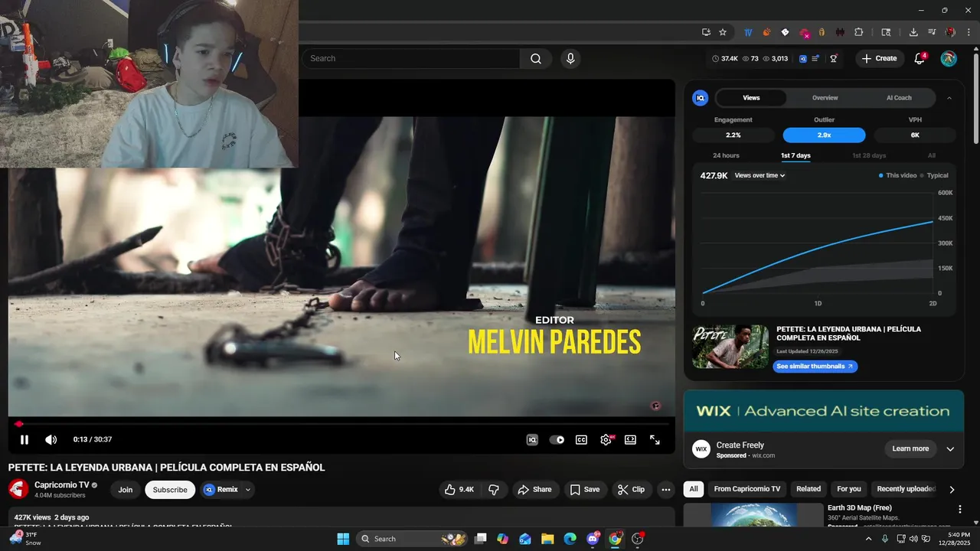The image size is (980, 551).
Task: Click the Join button
Action: tap(126, 490)
